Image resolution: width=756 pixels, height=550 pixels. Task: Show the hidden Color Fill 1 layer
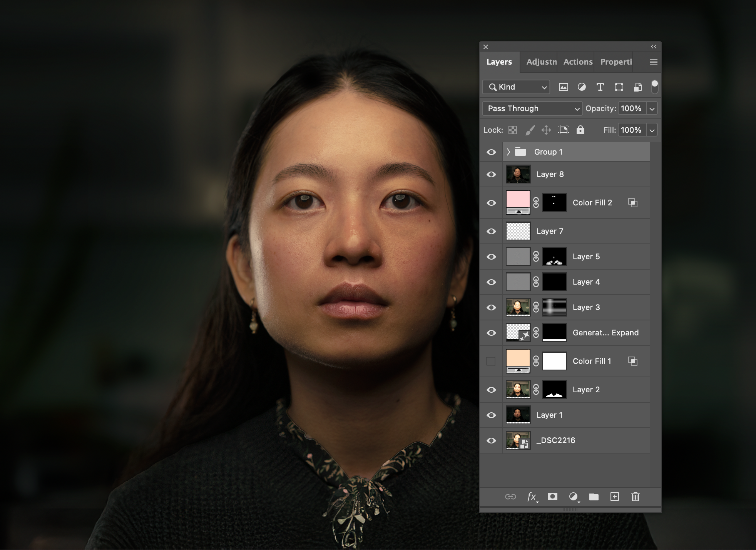pyautogui.click(x=491, y=361)
